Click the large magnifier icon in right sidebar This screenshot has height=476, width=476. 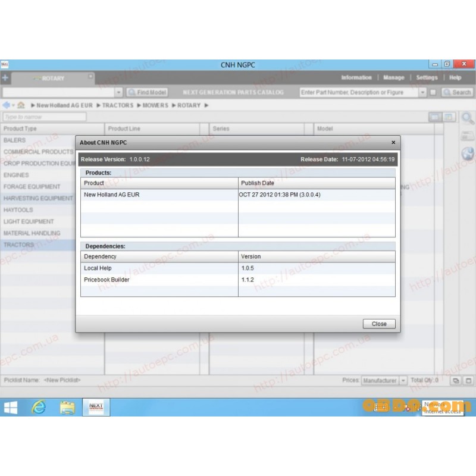point(467,118)
